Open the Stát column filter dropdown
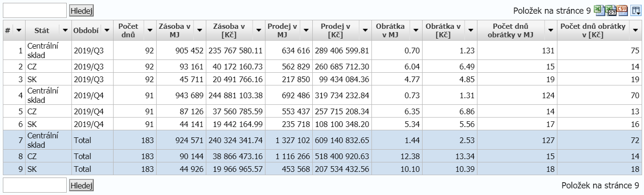644x195 pixels. pyautogui.click(x=65, y=30)
